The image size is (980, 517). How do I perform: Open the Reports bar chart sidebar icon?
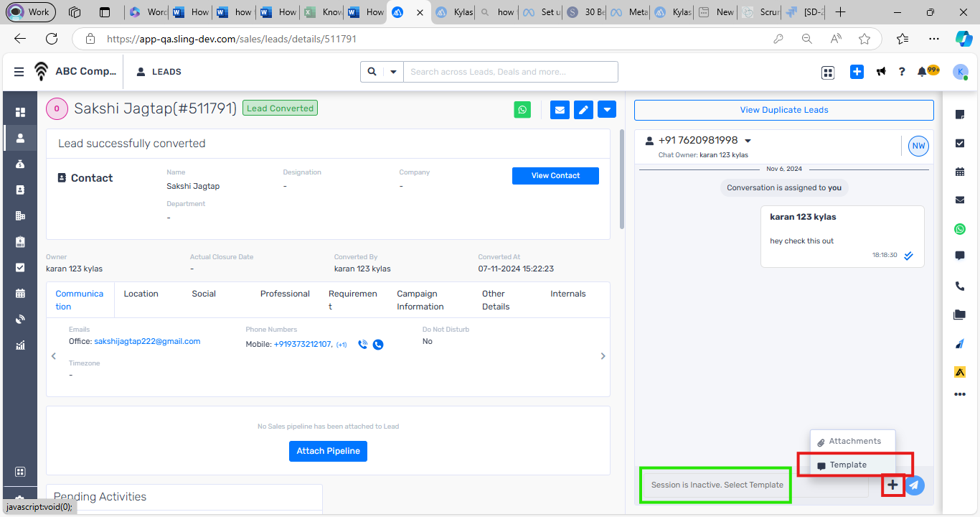coord(20,345)
